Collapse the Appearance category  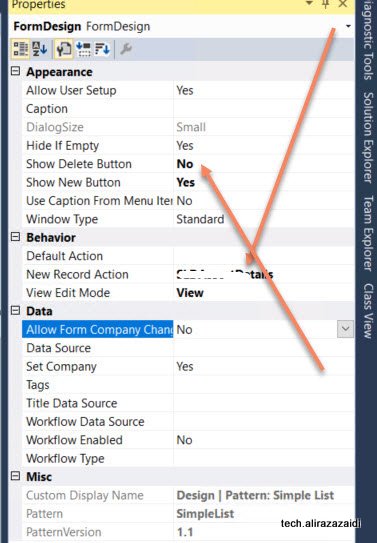pyautogui.click(x=15, y=71)
